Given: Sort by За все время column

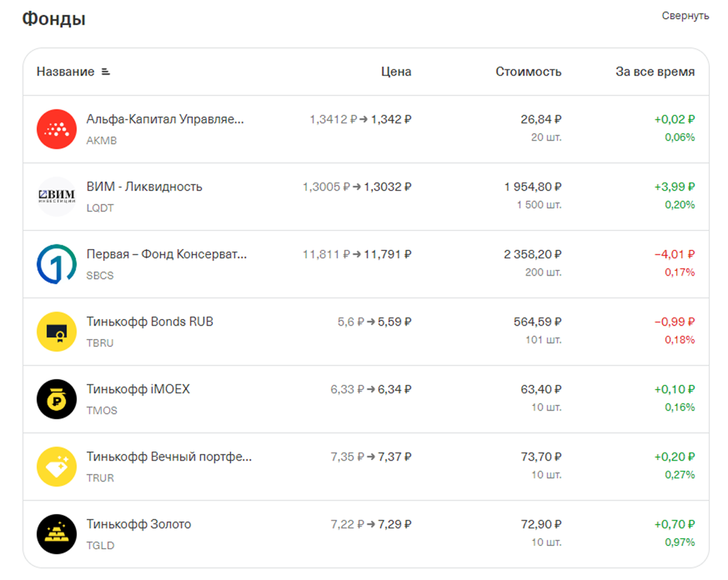Looking at the screenshot, I should [655, 72].
